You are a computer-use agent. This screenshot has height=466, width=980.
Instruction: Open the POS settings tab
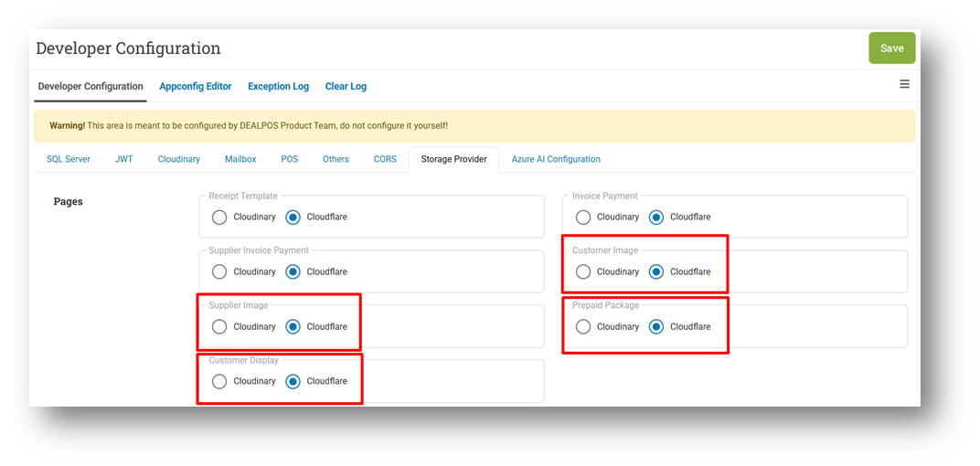point(290,159)
